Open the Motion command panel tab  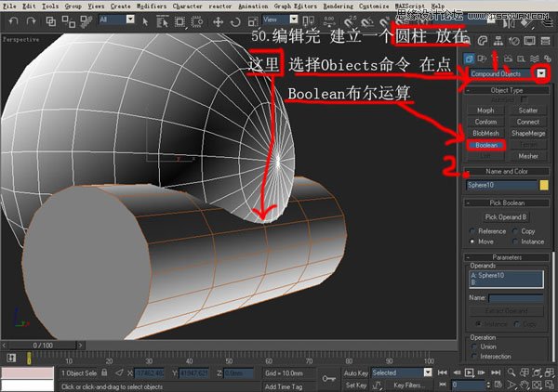coord(514,41)
